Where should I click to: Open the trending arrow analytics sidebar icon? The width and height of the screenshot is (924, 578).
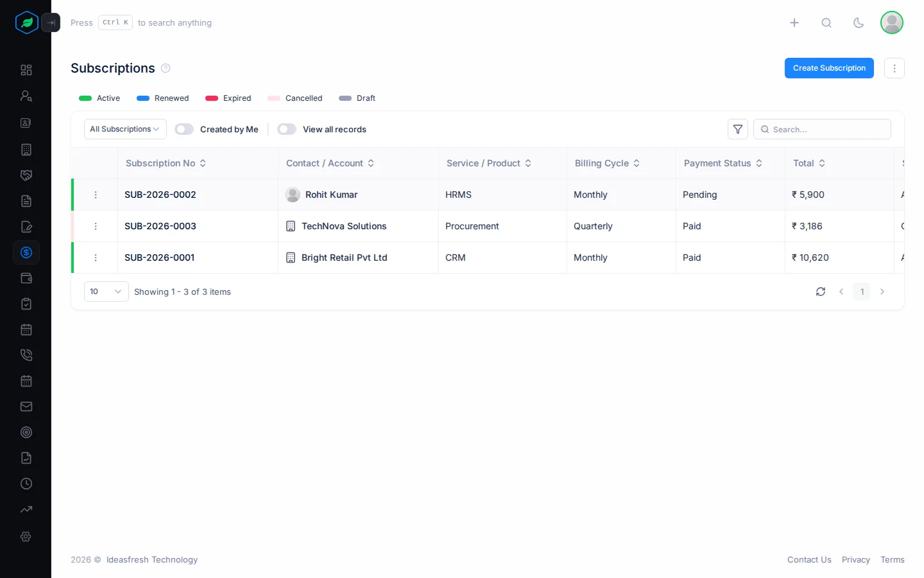[26, 509]
